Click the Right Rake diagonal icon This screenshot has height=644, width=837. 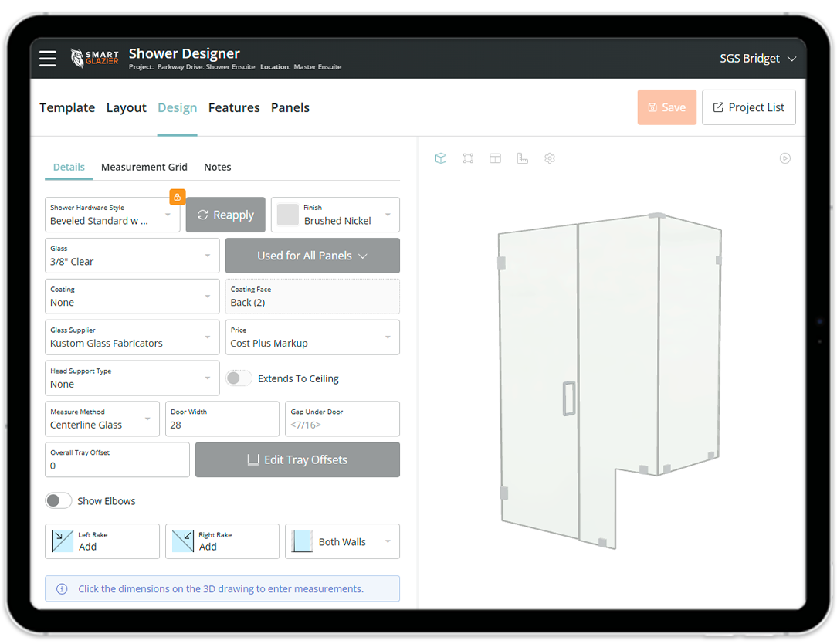coord(183,541)
